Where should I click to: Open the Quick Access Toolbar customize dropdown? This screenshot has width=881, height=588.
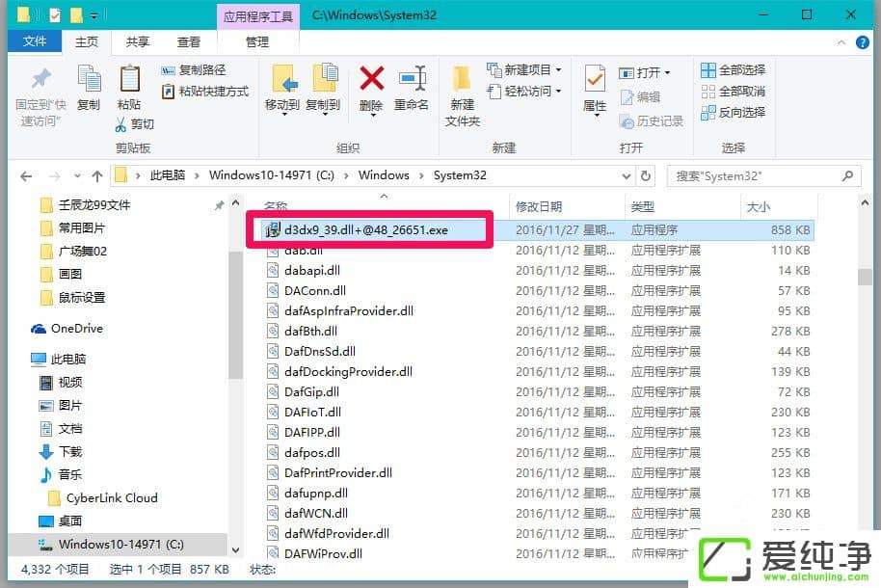[x=93, y=15]
